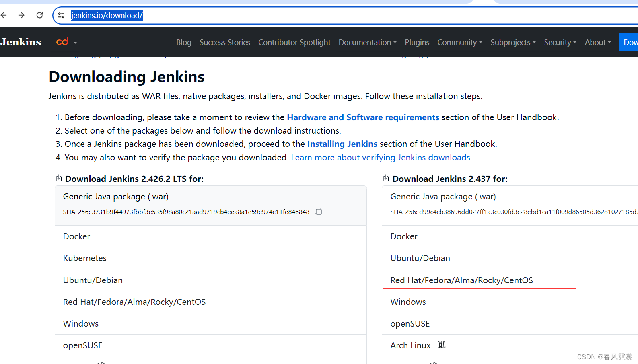Image resolution: width=638 pixels, height=364 pixels.
Task: Open site information icon in address bar
Action: (61, 15)
